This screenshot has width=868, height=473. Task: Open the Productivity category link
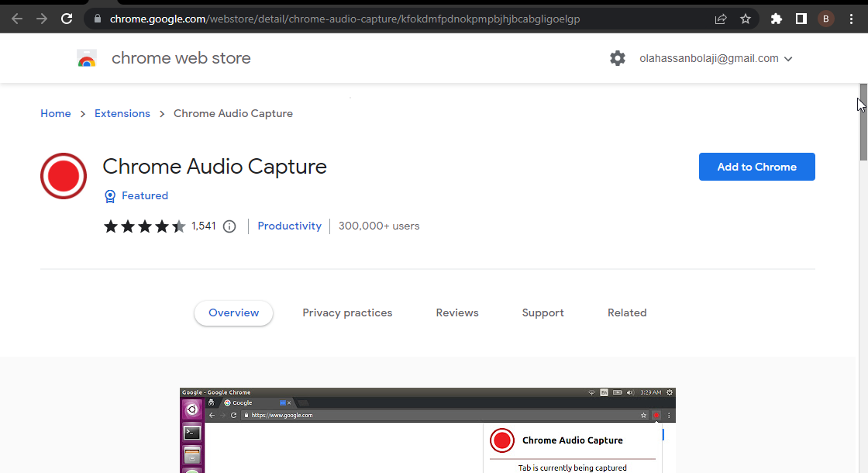(x=290, y=226)
